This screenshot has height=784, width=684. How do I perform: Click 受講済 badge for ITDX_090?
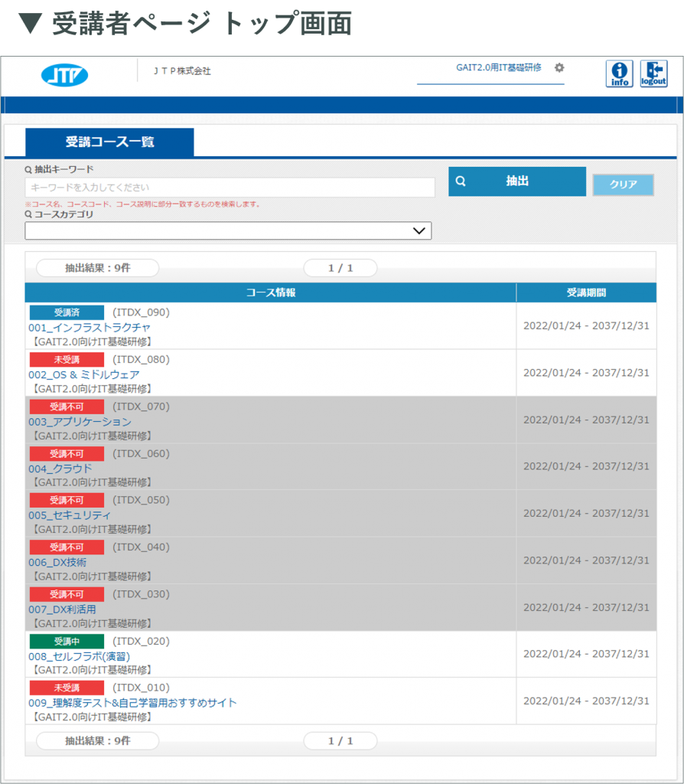(67, 312)
